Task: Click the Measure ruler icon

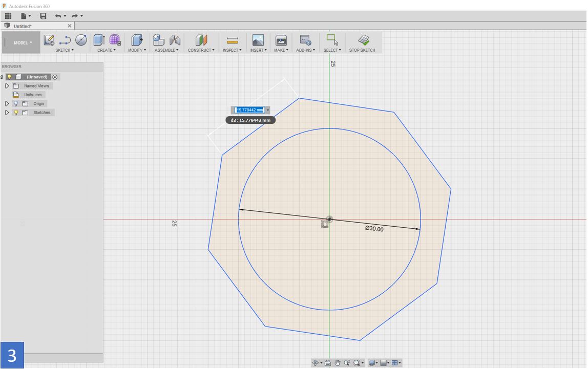Action: pos(232,40)
